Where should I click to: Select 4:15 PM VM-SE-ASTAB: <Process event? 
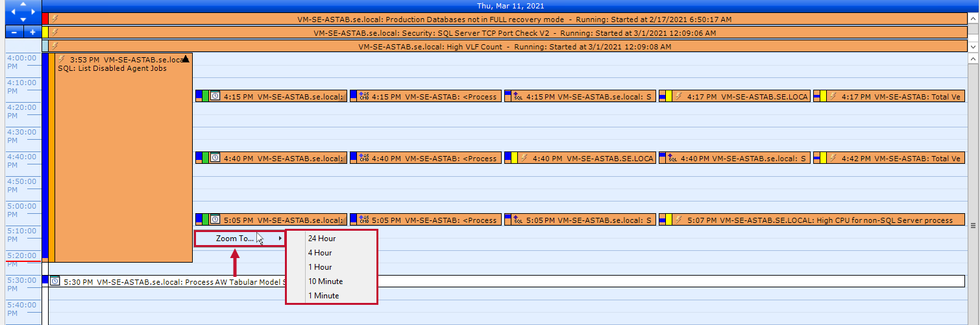pos(426,96)
